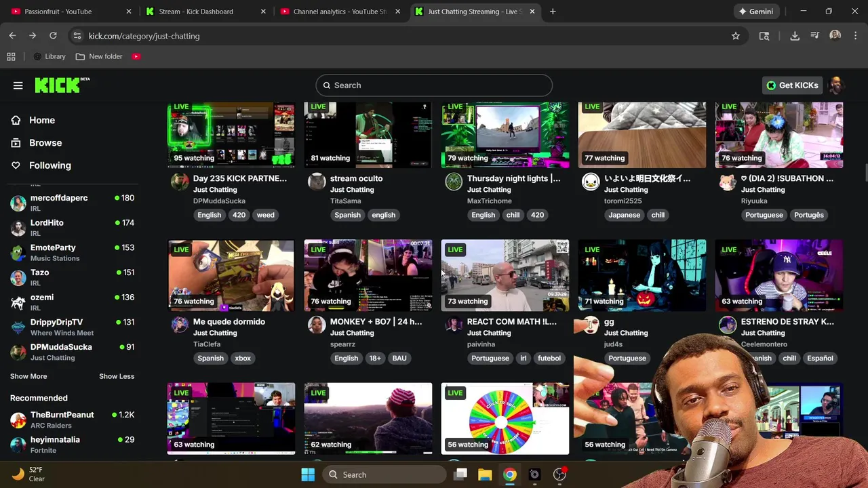Select the Português tag under Riyuuka
868x488 pixels.
(x=809, y=215)
